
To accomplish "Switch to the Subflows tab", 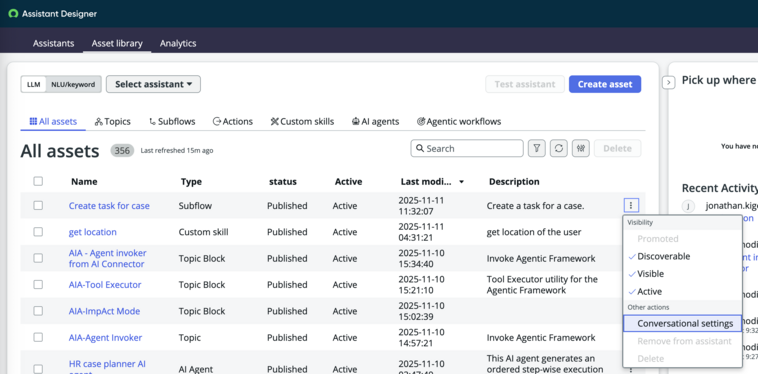I will pyautogui.click(x=172, y=121).
